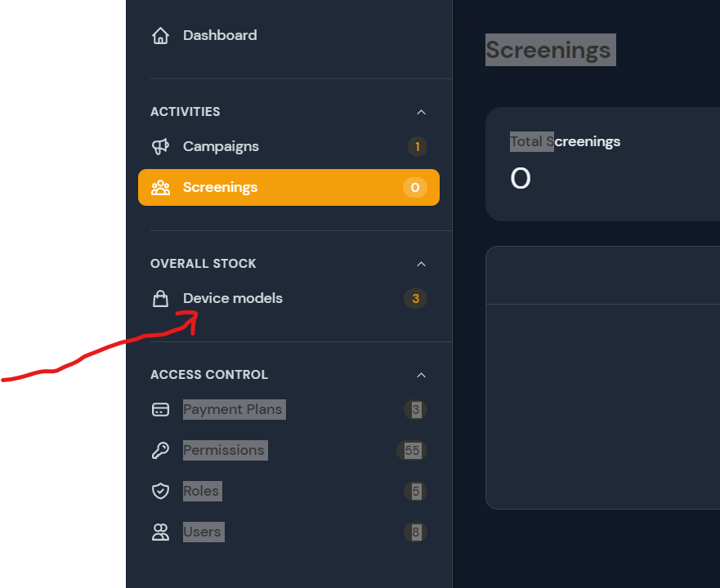
Task: Click the Device models bag icon
Action: pos(160,299)
